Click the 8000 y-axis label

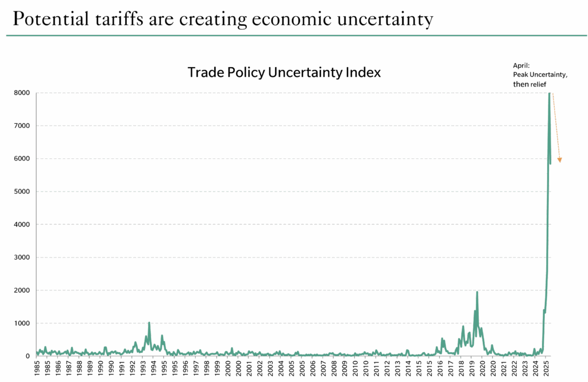click(x=22, y=92)
